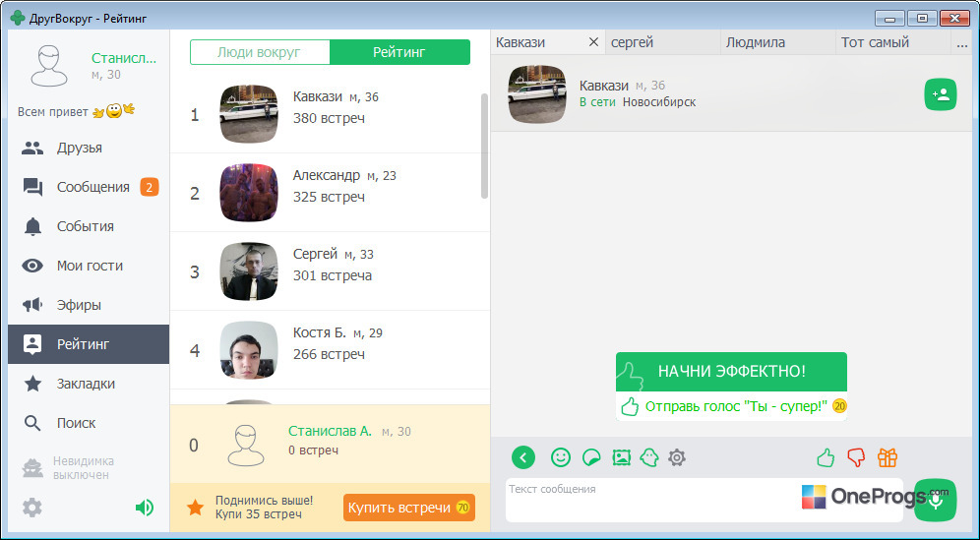Send the Ты - супер! vote link
The height and width of the screenshot is (540, 980).
click(736, 406)
